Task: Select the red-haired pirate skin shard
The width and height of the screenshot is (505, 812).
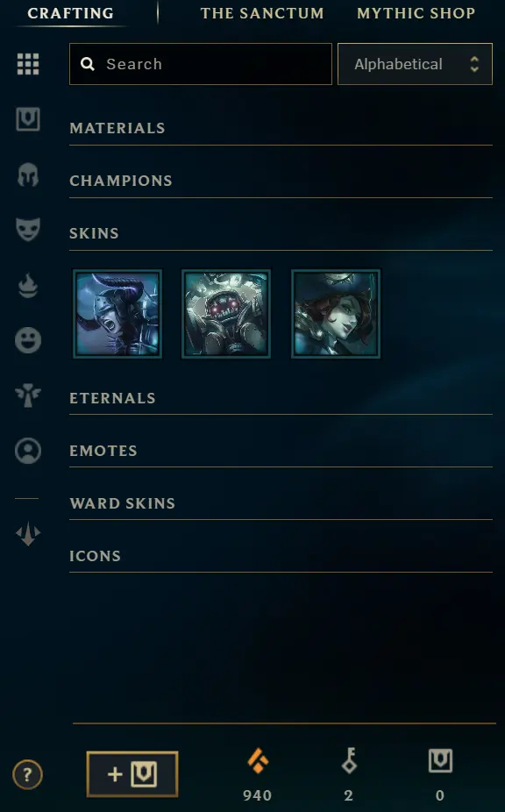Action: tap(336, 313)
